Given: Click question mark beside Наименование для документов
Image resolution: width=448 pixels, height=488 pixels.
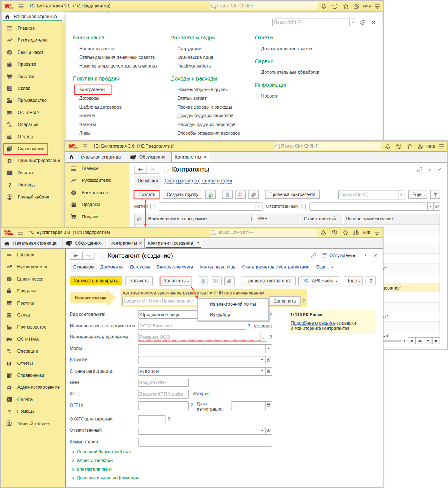Looking at the screenshot, I should (249, 326).
